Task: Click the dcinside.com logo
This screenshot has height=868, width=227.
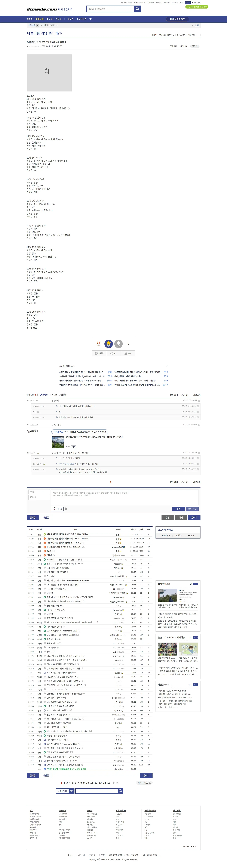Action: tap(42, 9)
